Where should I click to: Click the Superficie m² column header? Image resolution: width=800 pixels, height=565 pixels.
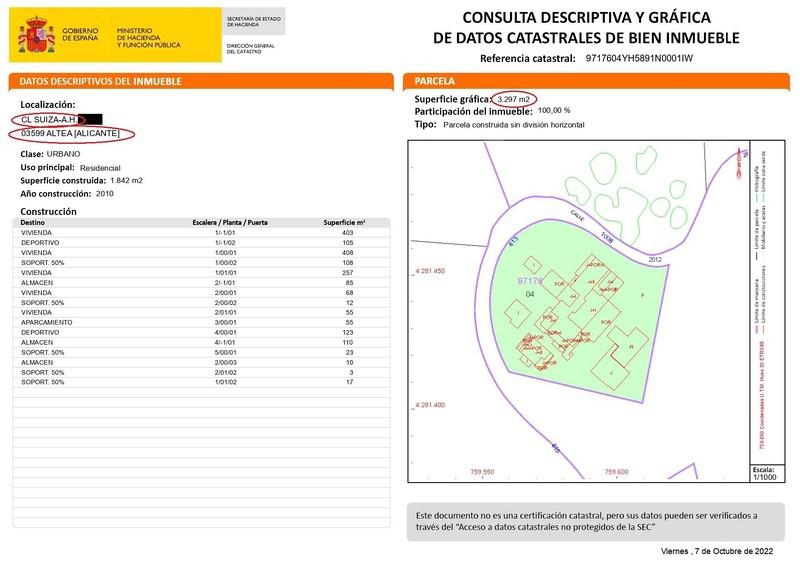(x=344, y=223)
